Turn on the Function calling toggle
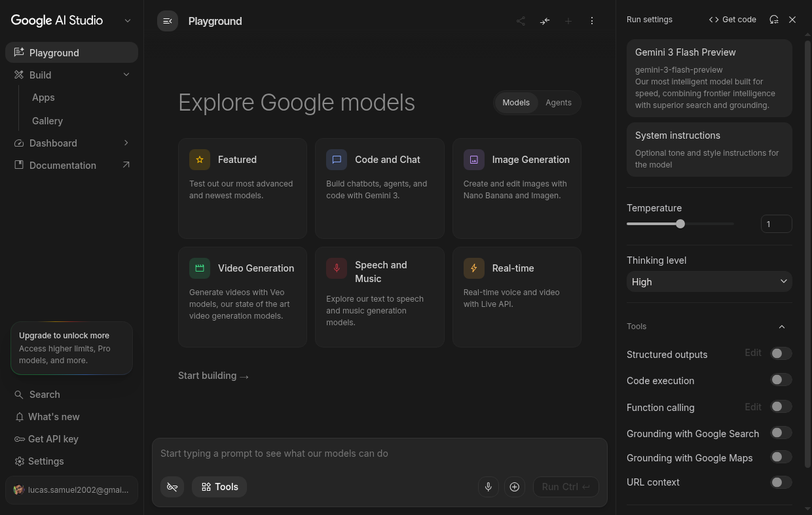 coord(781,406)
